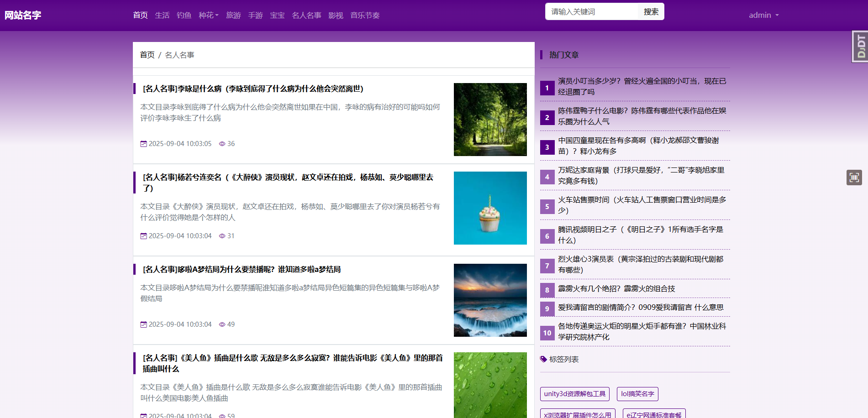Expand the 种花 navigation dropdown
Viewport: 868px width, 418px height.
(208, 15)
